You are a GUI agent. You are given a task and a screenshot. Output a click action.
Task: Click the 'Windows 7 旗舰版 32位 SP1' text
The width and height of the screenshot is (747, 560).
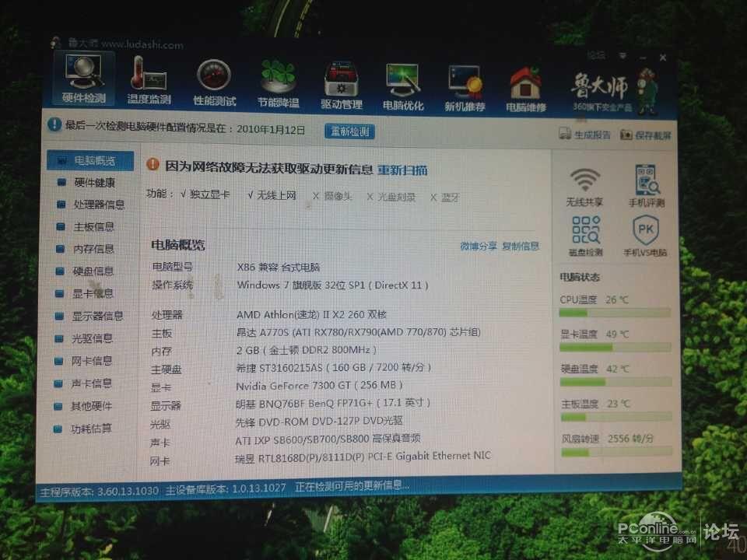click(300, 285)
